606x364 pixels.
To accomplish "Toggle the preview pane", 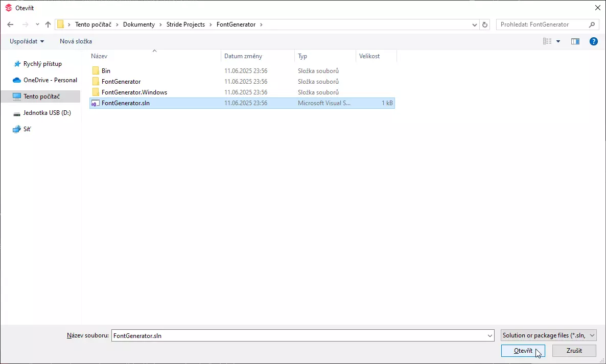I will click(x=575, y=41).
